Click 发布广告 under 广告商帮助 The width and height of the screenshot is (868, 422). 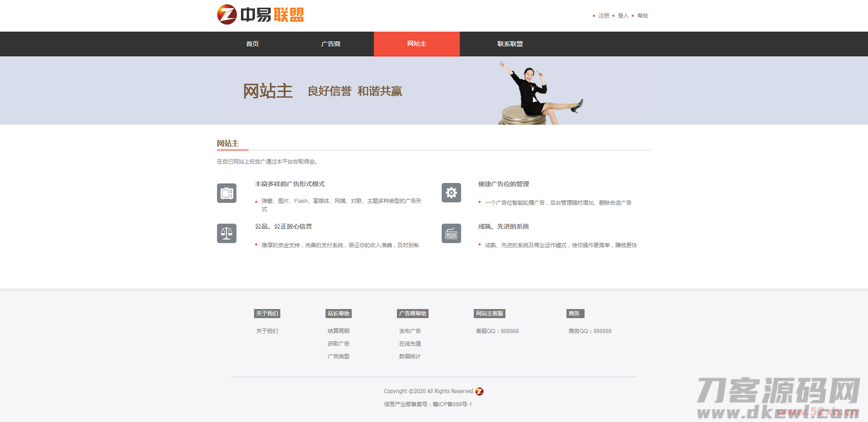click(x=410, y=331)
